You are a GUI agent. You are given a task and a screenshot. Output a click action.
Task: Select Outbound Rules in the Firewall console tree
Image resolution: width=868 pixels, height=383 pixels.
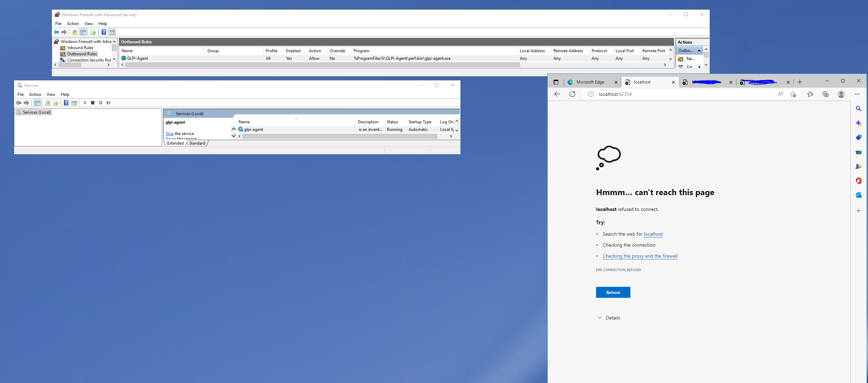coord(82,54)
